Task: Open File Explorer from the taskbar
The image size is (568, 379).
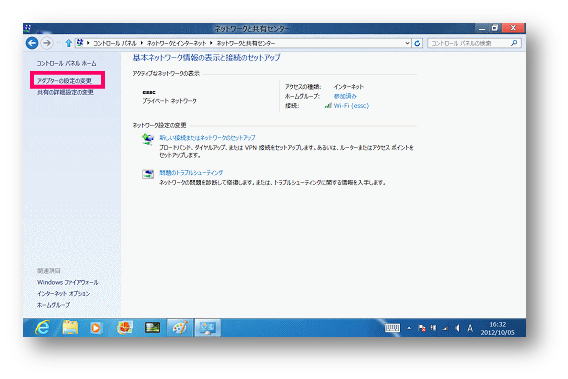Action: pos(70,328)
